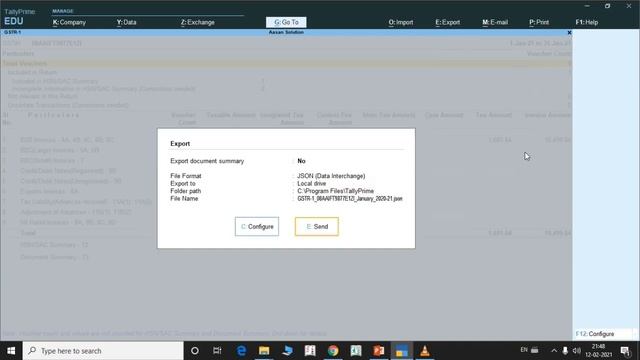Click the Configure button in Export dialog
The height and width of the screenshot is (360, 640).
tap(257, 227)
